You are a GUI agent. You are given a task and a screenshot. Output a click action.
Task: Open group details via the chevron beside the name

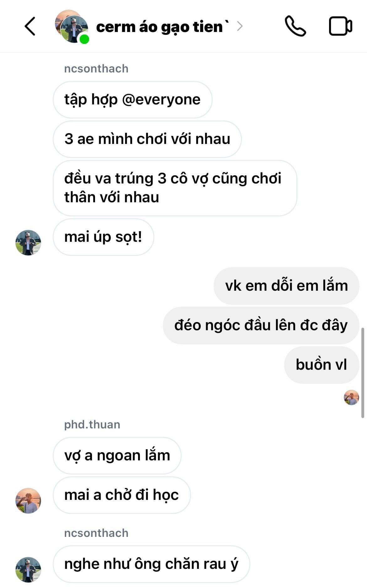click(x=240, y=26)
